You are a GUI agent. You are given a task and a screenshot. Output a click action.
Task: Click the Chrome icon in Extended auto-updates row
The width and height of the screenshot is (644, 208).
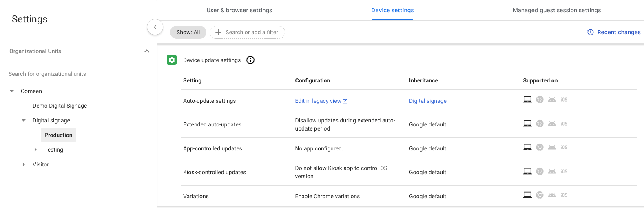[540, 124]
